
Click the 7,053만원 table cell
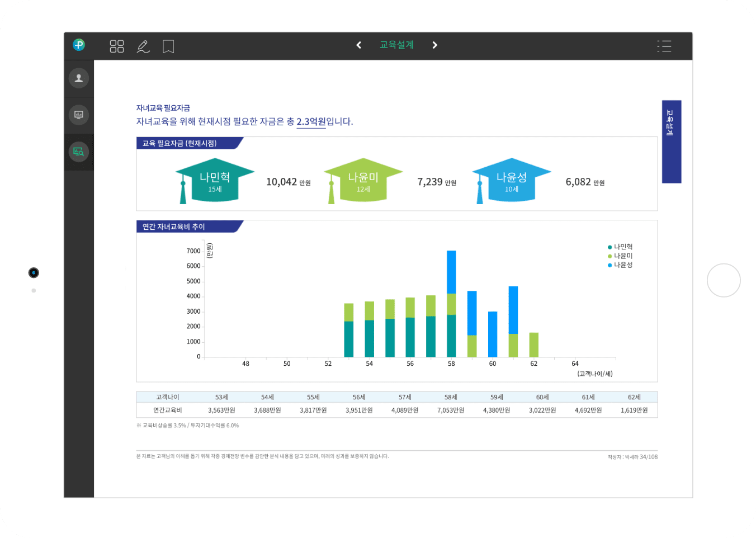coord(451,410)
